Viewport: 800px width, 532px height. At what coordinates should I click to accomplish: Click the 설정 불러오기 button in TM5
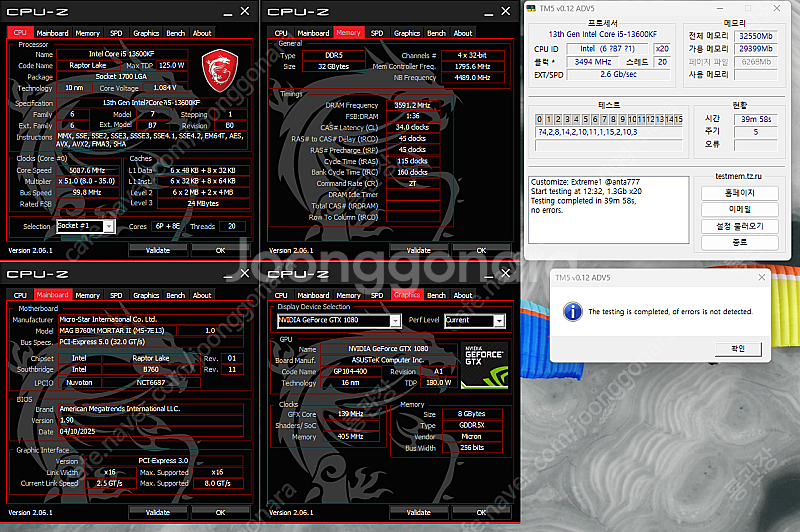[740, 226]
